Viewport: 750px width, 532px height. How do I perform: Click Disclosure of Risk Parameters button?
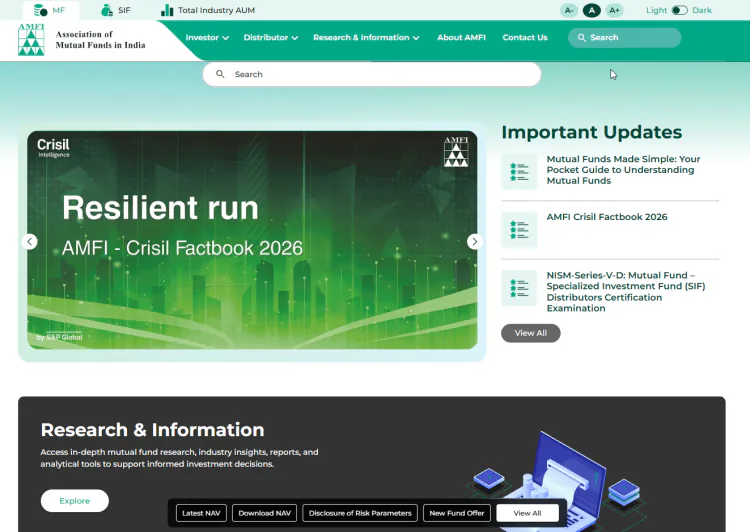coord(360,513)
